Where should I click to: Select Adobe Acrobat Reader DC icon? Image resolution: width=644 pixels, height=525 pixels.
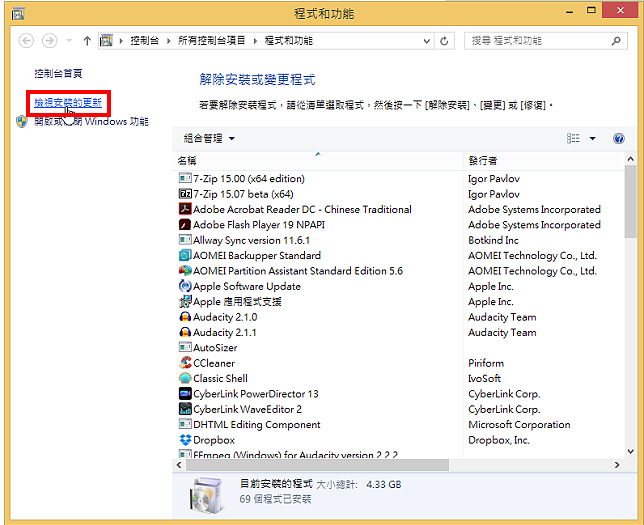point(185,209)
